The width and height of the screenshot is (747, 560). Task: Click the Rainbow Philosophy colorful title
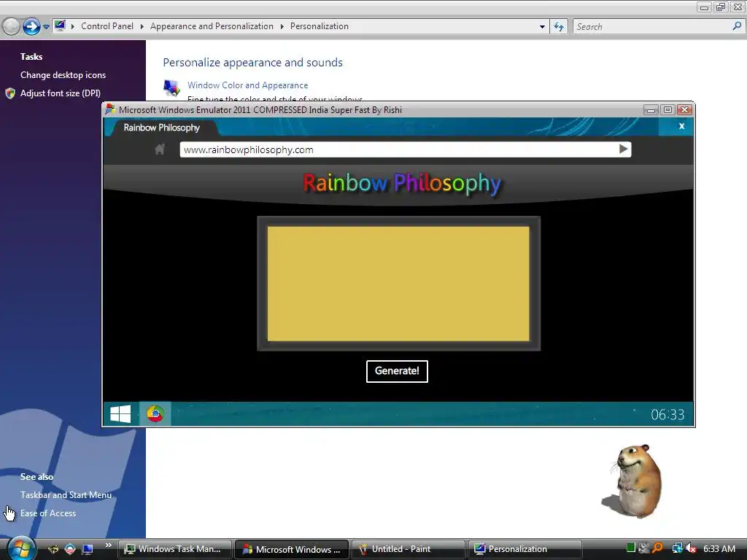pos(402,184)
